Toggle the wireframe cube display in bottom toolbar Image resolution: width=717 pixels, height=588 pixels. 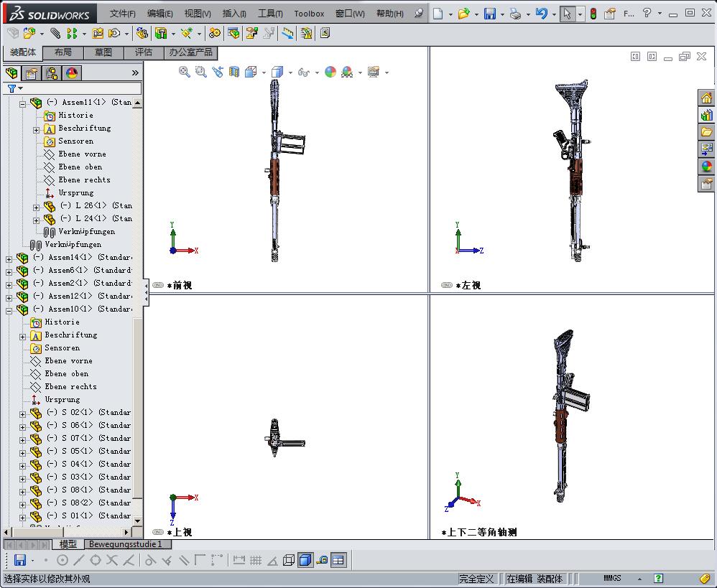(289, 560)
